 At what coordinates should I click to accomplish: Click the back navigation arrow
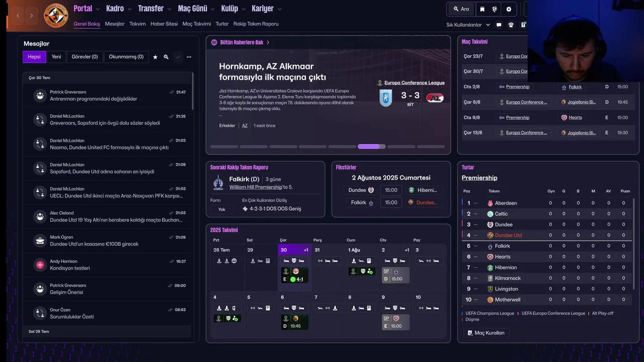coord(18,16)
